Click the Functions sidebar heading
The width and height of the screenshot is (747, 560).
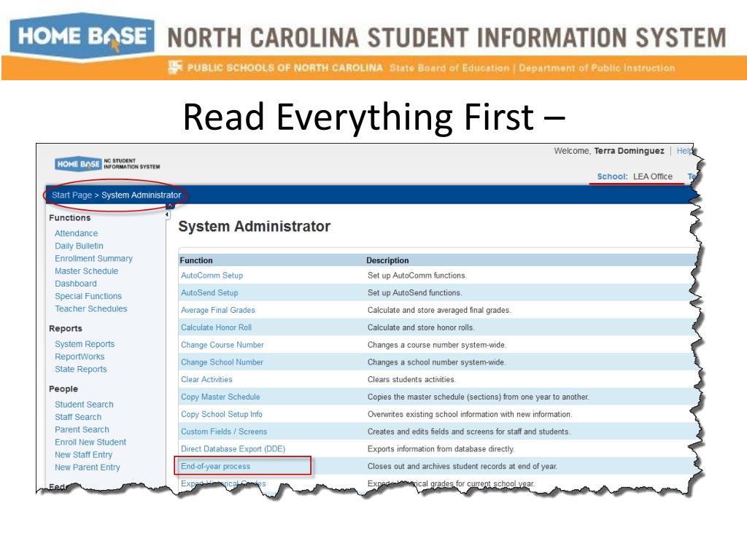[x=69, y=217]
